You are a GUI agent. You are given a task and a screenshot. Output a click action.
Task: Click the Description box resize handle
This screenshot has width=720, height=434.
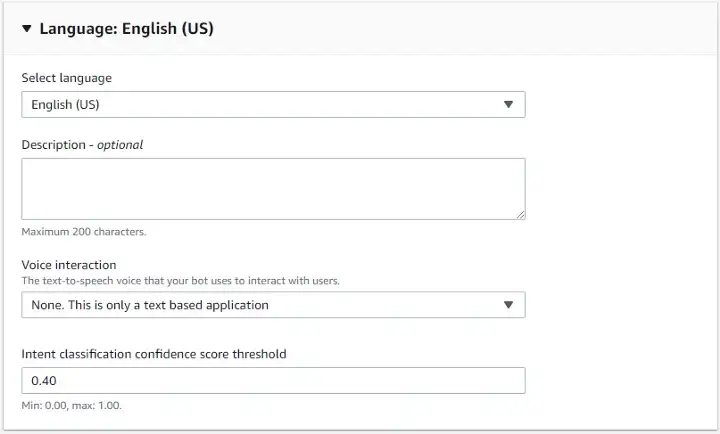(x=520, y=214)
